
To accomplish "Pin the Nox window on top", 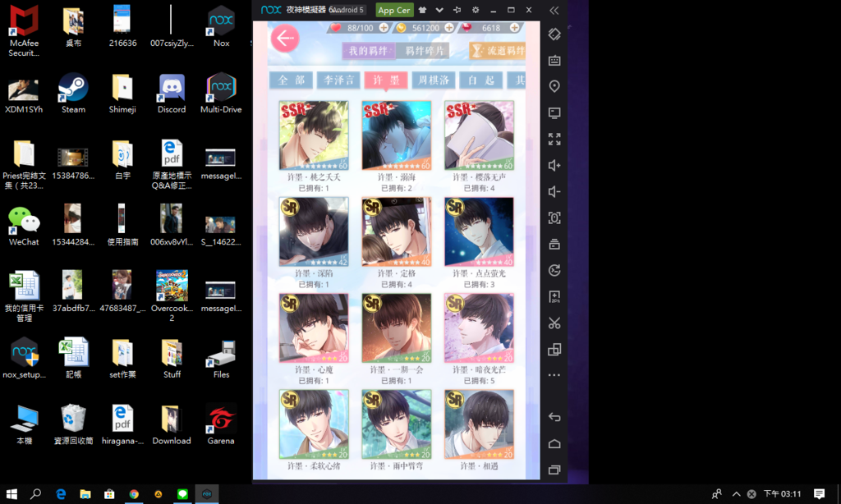I will coord(457,10).
